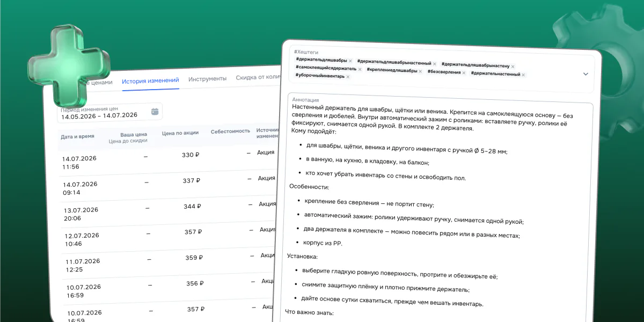
Task: Remove the #держательдляшвабрынастенный hashtag chip
Action: pyautogui.click(x=435, y=64)
